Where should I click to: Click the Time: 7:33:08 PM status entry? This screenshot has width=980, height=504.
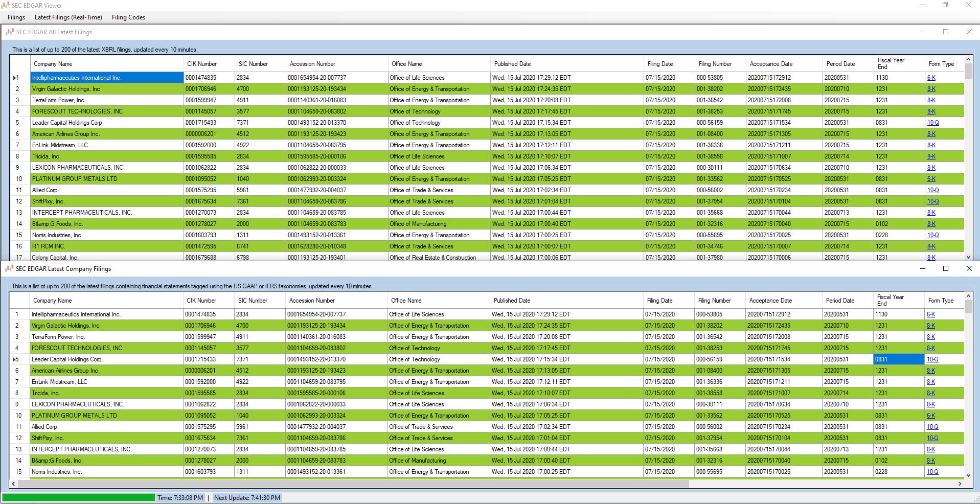180,498
